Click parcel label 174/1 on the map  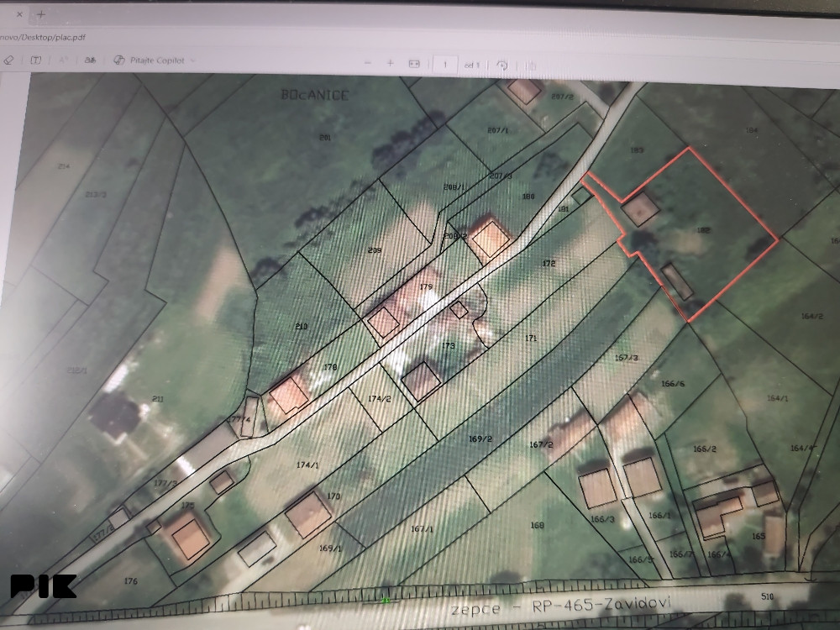[x=307, y=465]
